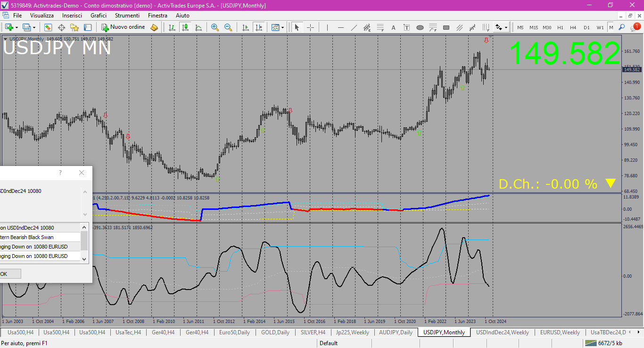Open the Finestra menu
Viewport: 644px width, 348px height.
tap(157, 16)
